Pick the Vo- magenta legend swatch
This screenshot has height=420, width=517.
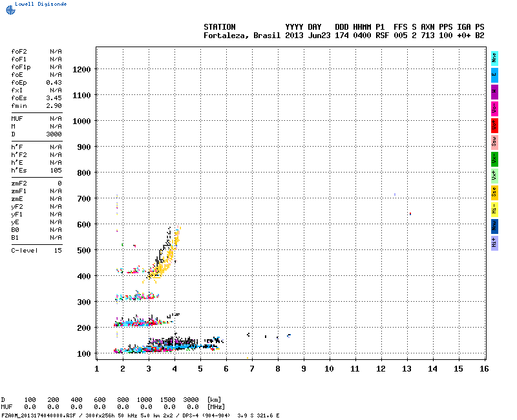click(494, 109)
